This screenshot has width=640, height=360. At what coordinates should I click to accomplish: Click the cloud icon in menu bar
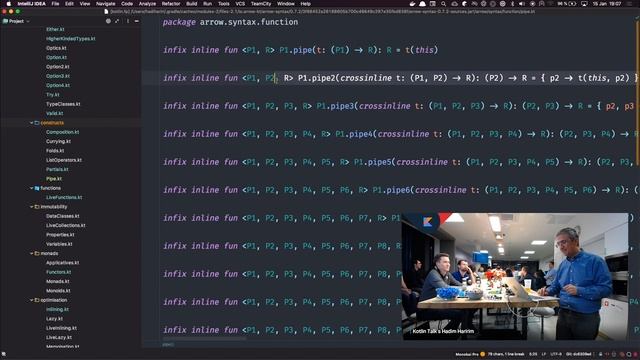click(x=454, y=4)
